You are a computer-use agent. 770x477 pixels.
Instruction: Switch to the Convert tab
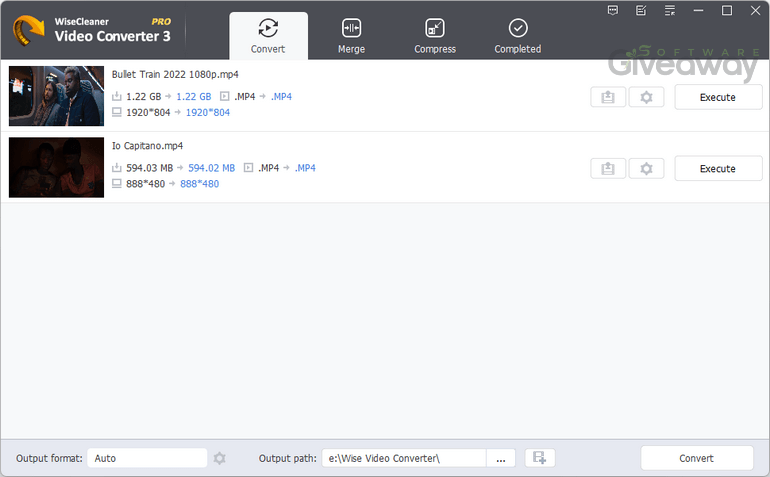(268, 36)
